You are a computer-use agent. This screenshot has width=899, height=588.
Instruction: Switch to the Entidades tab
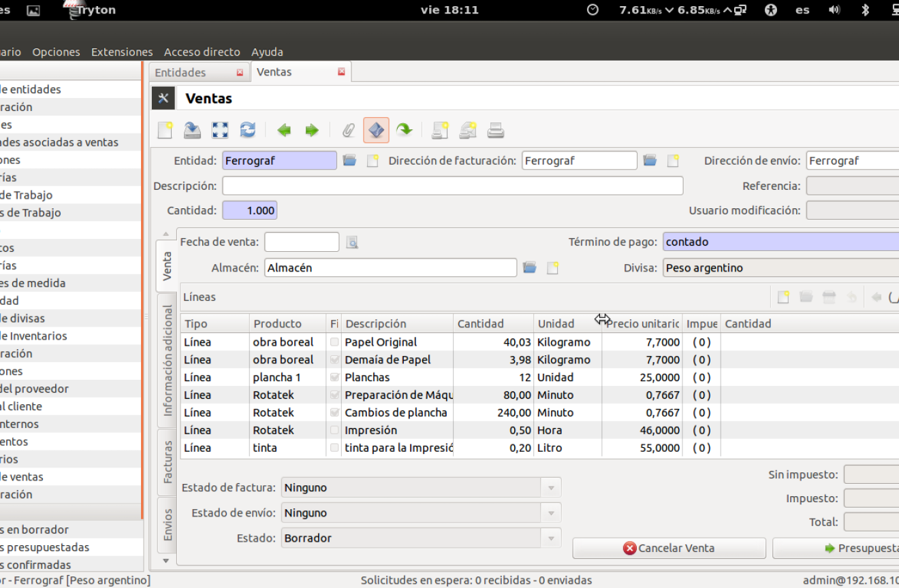pyautogui.click(x=180, y=72)
